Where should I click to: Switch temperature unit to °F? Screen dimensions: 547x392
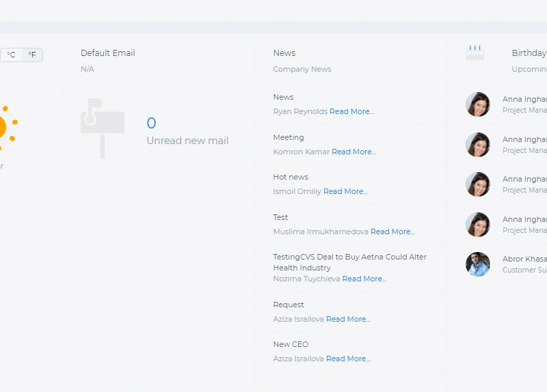tap(32, 55)
